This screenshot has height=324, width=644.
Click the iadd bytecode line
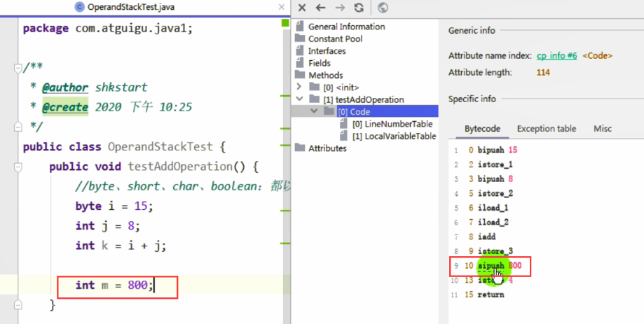point(486,237)
